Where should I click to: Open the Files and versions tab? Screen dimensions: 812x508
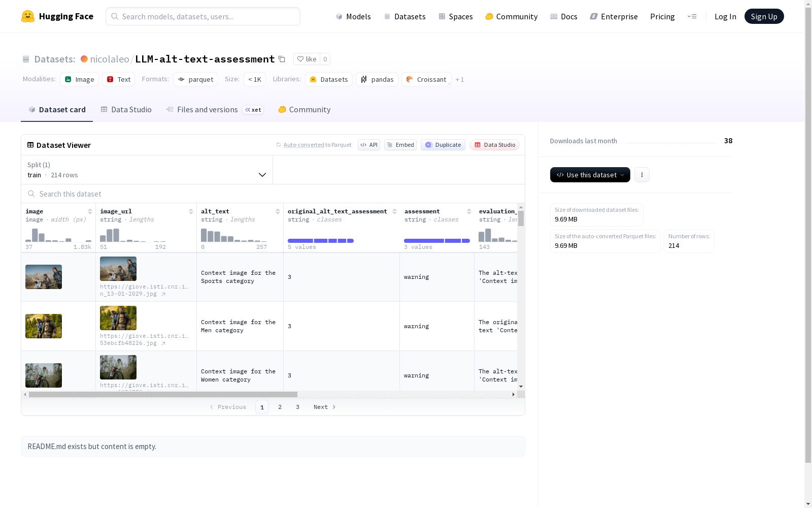215,109
